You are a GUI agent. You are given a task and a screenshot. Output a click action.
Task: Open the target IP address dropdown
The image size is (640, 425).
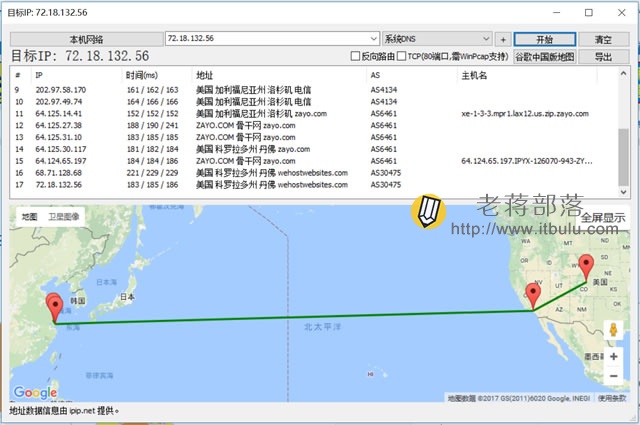click(x=373, y=39)
